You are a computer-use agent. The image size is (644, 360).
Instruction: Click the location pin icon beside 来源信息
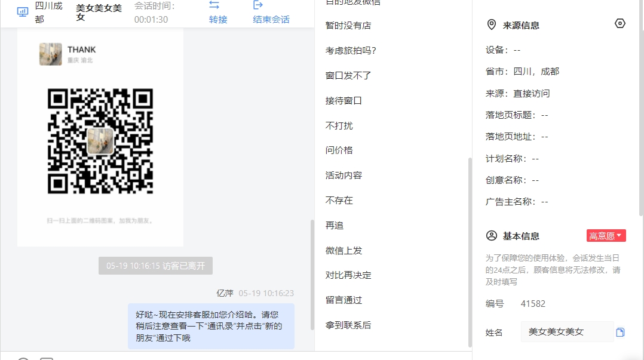tap(491, 25)
